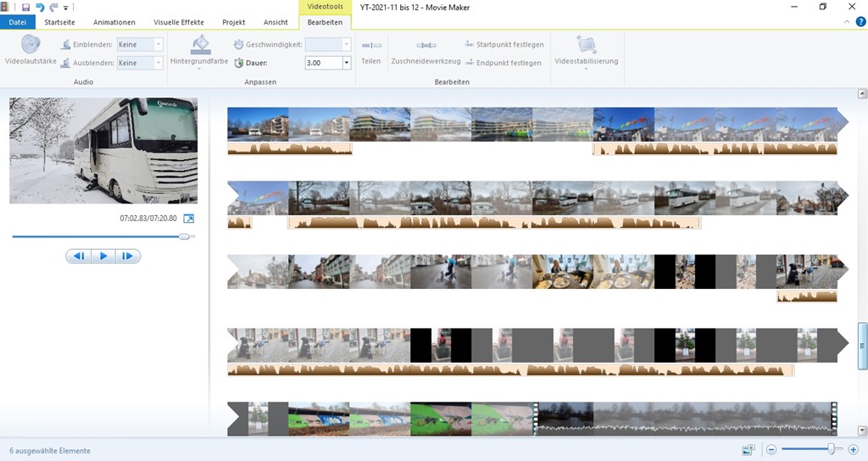Play the video preview
The image size is (868, 461).
(103, 256)
